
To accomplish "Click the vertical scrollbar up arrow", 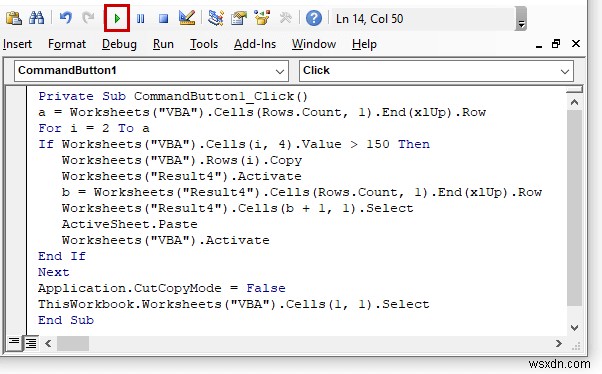I will [574, 102].
